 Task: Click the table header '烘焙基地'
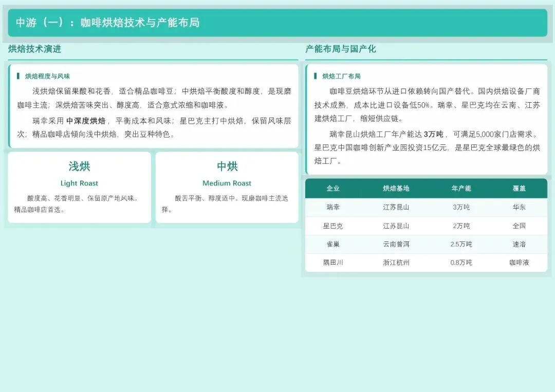click(396, 188)
